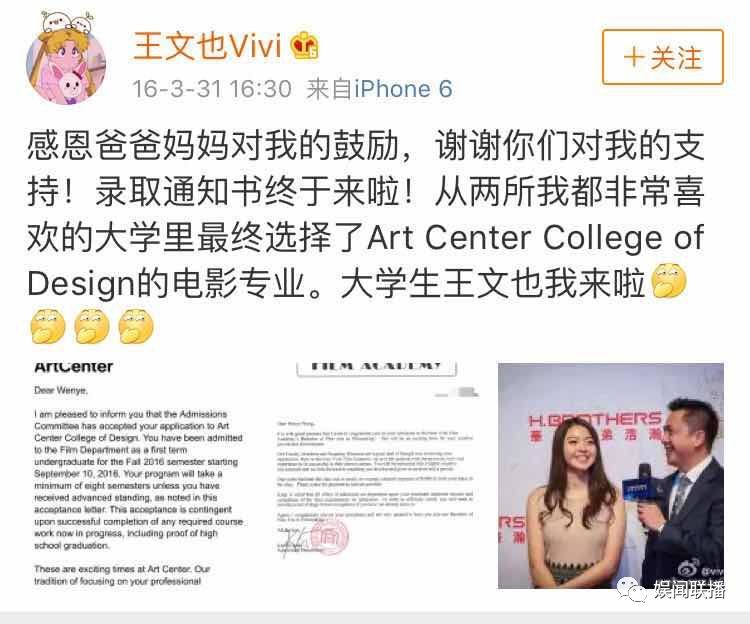This screenshot has height=624, width=750.
Task: Tap the first emoji in the lower row
Action: coord(48,326)
